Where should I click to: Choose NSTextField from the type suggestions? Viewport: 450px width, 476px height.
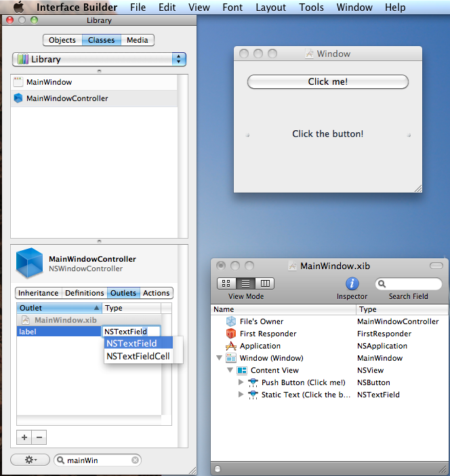point(138,343)
